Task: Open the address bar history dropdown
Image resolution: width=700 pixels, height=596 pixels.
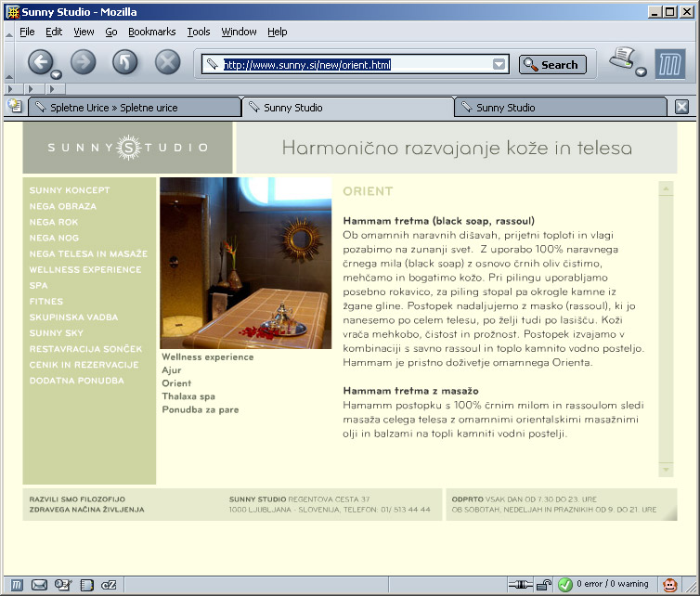Action: click(499, 65)
